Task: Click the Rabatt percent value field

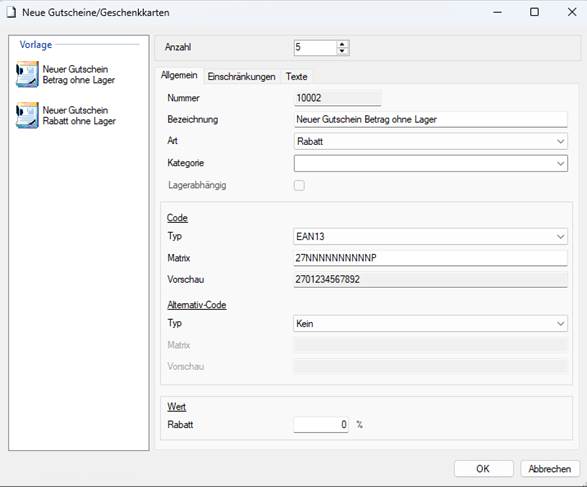Action: coord(321,424)
